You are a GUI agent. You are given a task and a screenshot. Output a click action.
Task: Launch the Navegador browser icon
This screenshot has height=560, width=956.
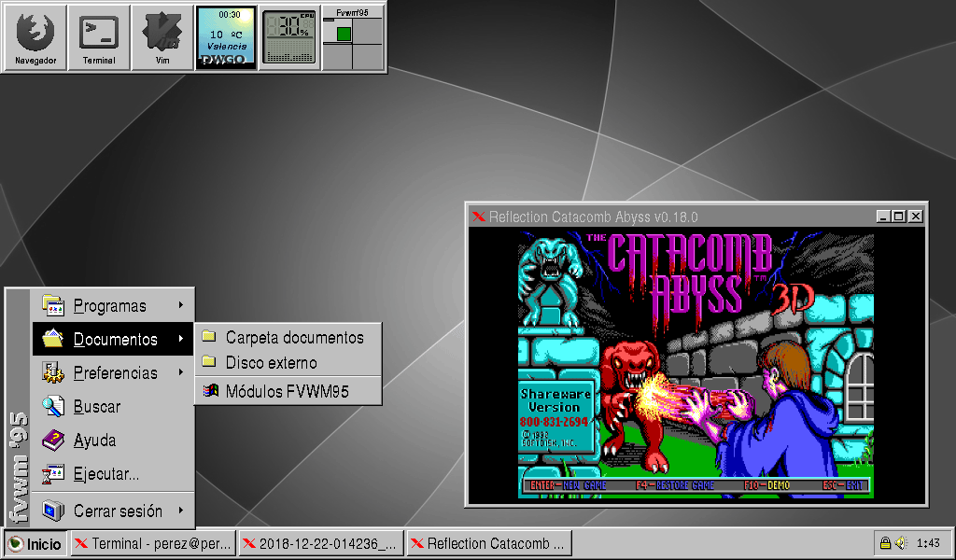(x=35, y=37)
